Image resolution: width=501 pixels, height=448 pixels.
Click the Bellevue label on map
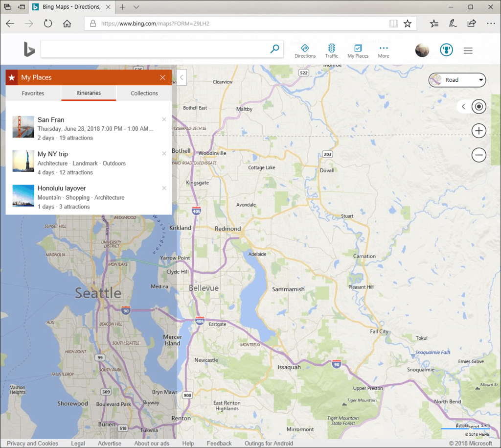pyautogui.click(x=204, y=288)
